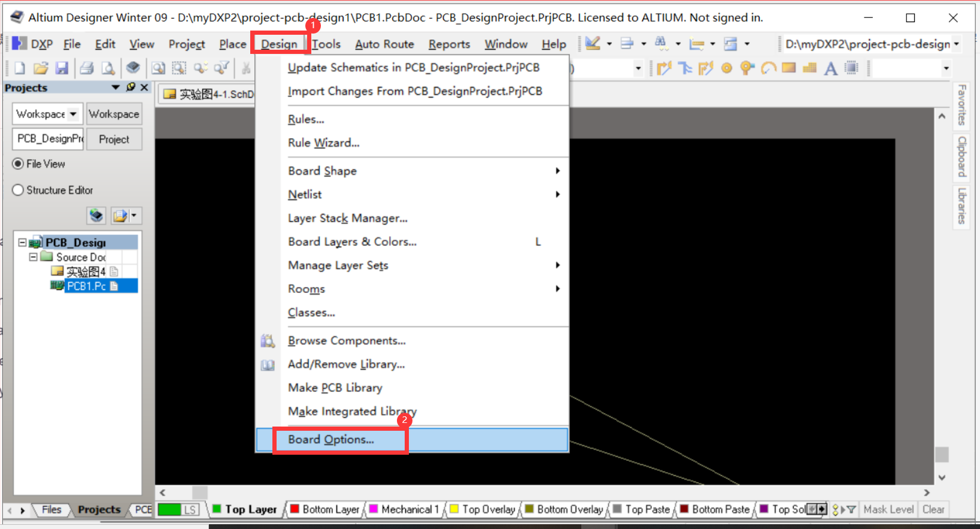Select the place string text tool
The width and height of the screenshot is (980, 529).
tap(830, 69)
